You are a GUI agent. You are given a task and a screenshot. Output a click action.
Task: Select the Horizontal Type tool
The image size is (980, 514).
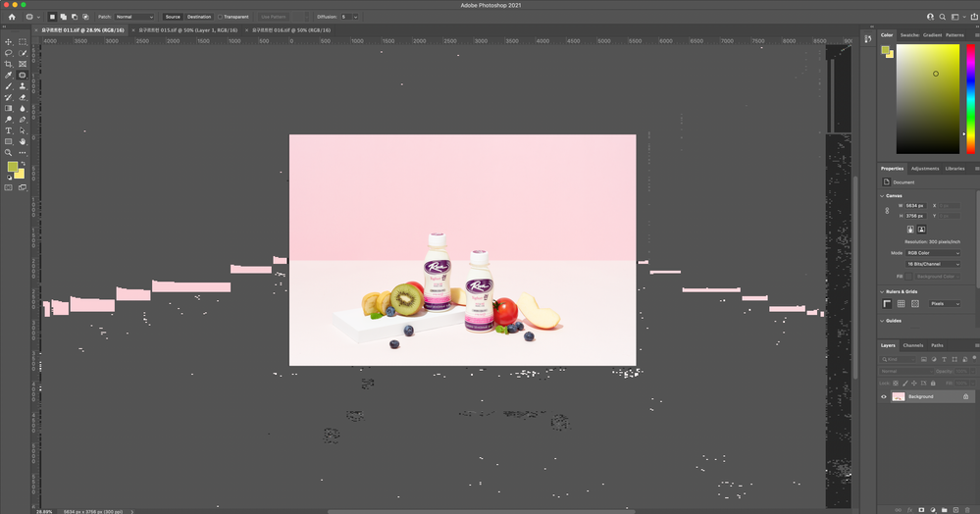pos(8,130)
